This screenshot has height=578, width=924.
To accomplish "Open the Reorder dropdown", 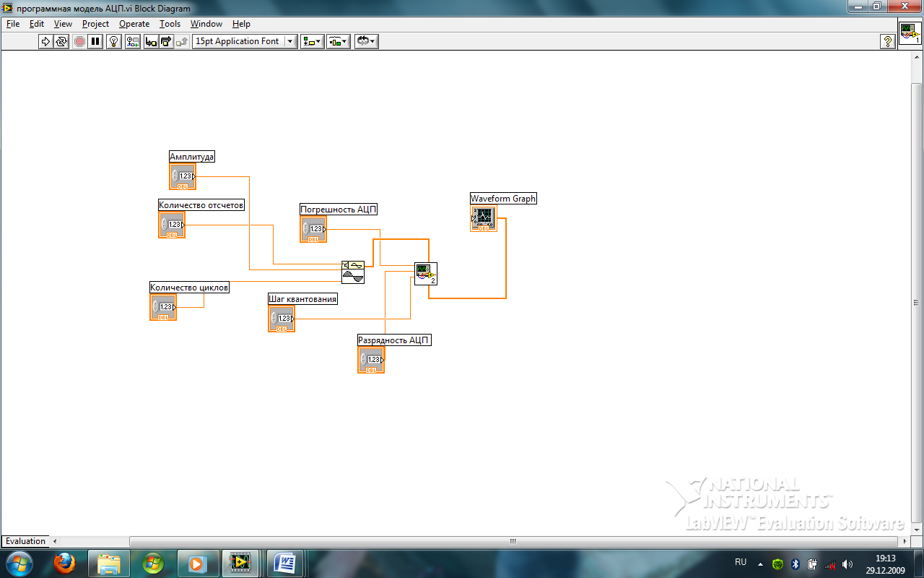I will pos(366,41).
